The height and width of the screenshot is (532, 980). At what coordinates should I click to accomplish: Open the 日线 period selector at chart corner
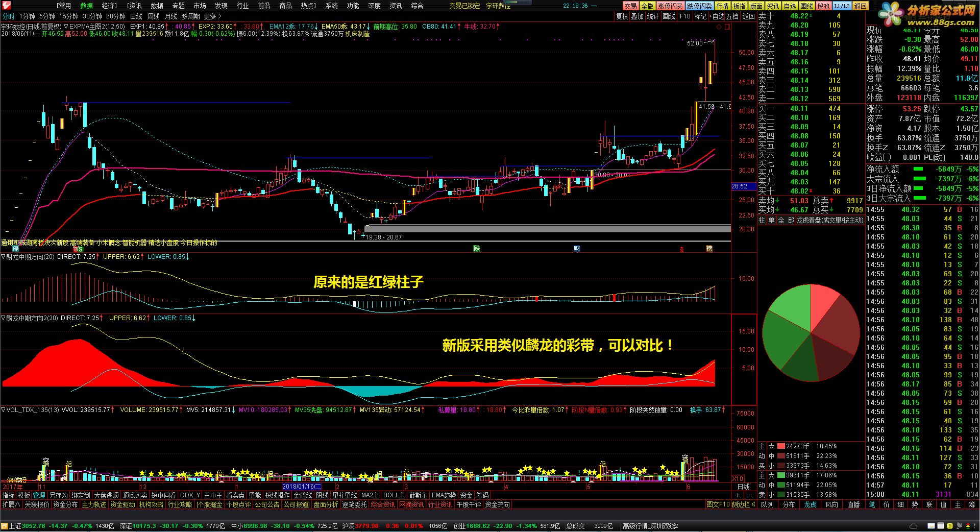(744, 487)
